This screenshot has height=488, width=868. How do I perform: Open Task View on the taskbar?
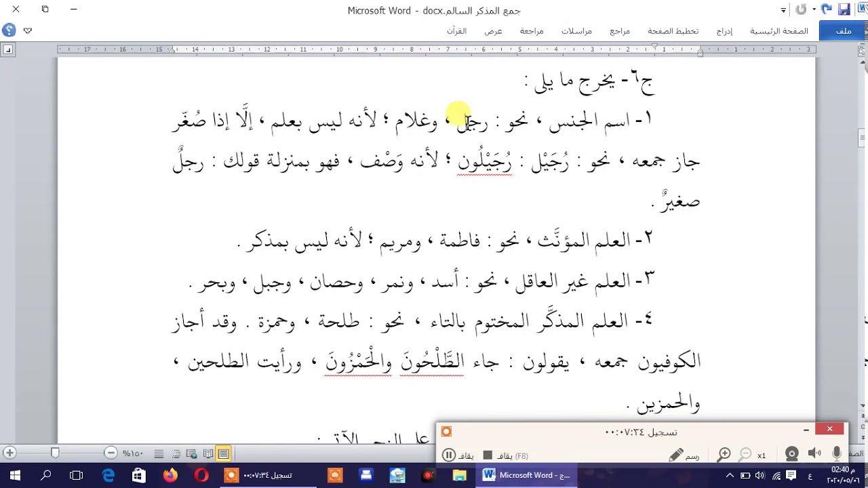coord(76,476)
